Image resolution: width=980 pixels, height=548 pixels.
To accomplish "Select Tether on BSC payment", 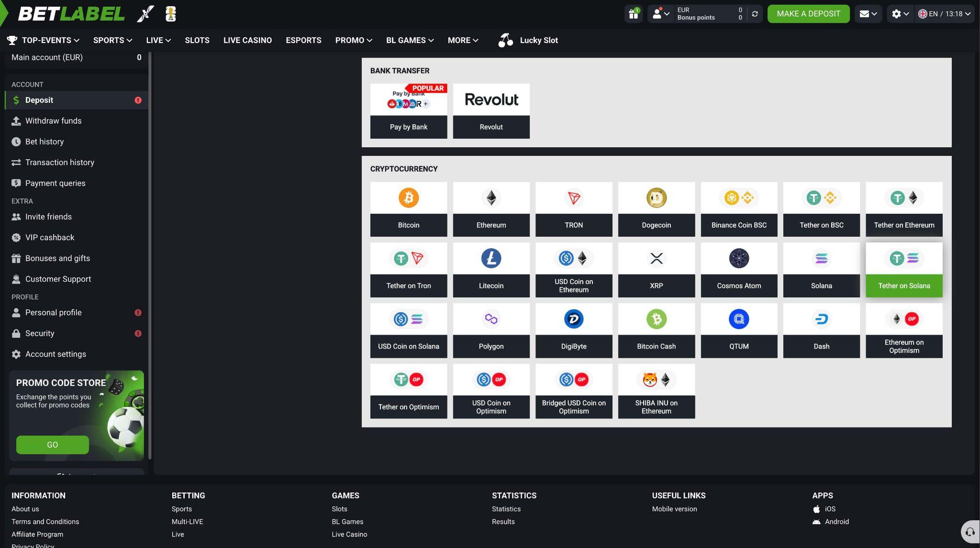I will pos(821,209).
